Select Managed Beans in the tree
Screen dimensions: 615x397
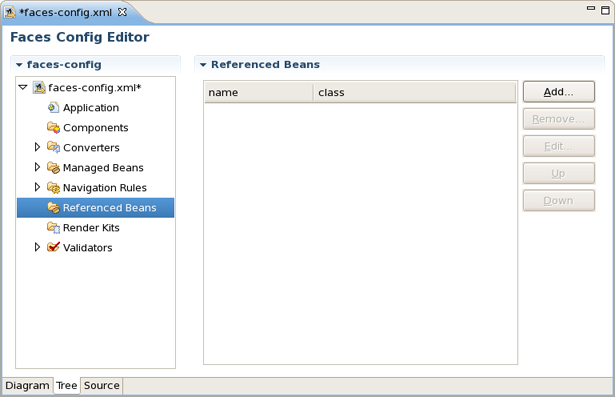point(103,168)
